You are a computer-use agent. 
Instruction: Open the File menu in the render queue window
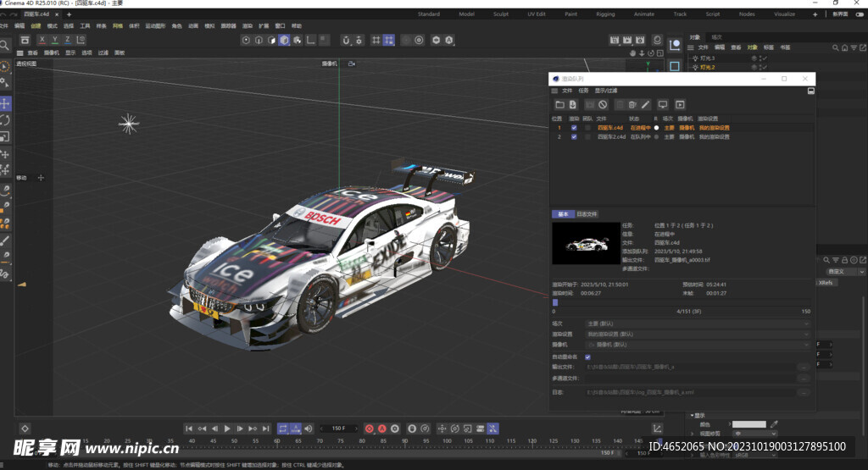pyautogui.click(x=567, y=91)
